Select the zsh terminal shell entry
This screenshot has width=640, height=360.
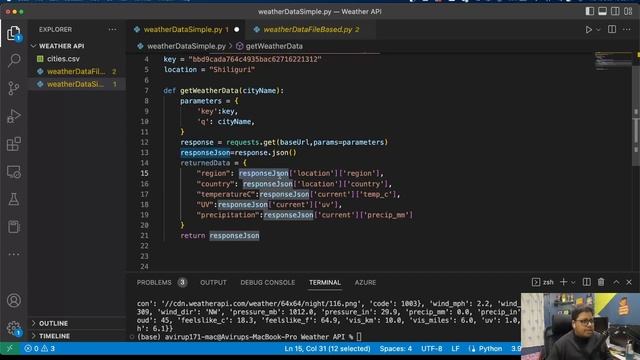coord(543,282)
